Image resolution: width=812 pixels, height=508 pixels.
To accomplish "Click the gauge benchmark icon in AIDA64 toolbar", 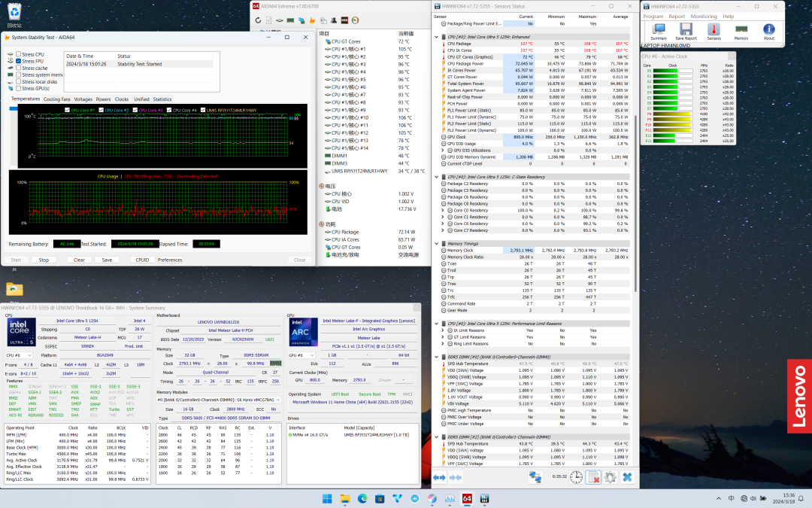I will [x=355, y=20].
